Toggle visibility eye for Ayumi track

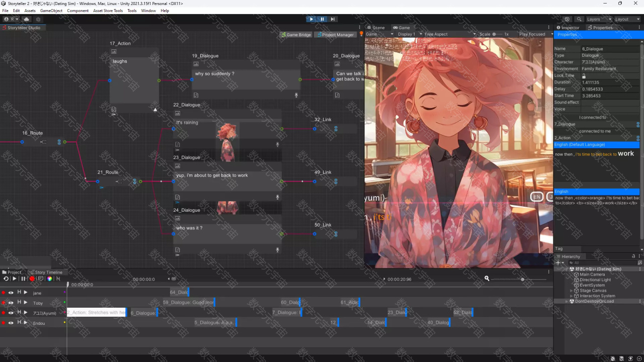tap(11, 313)
